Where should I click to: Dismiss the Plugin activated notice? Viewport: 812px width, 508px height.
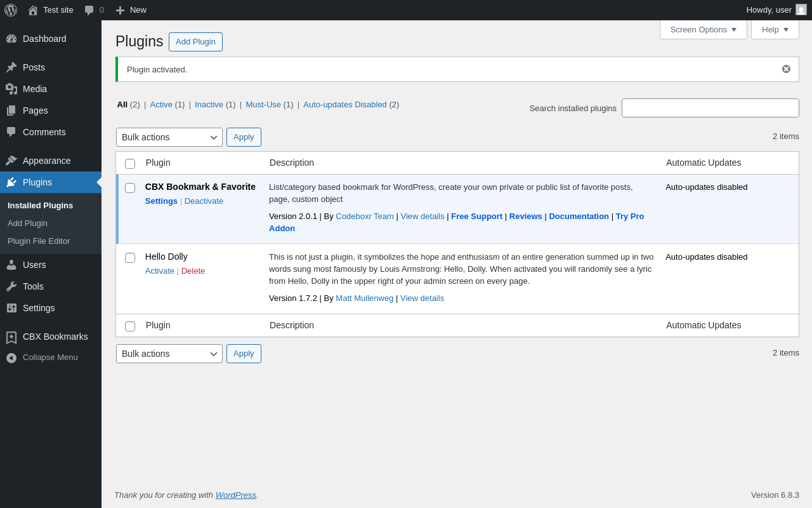tap(786, 69)
